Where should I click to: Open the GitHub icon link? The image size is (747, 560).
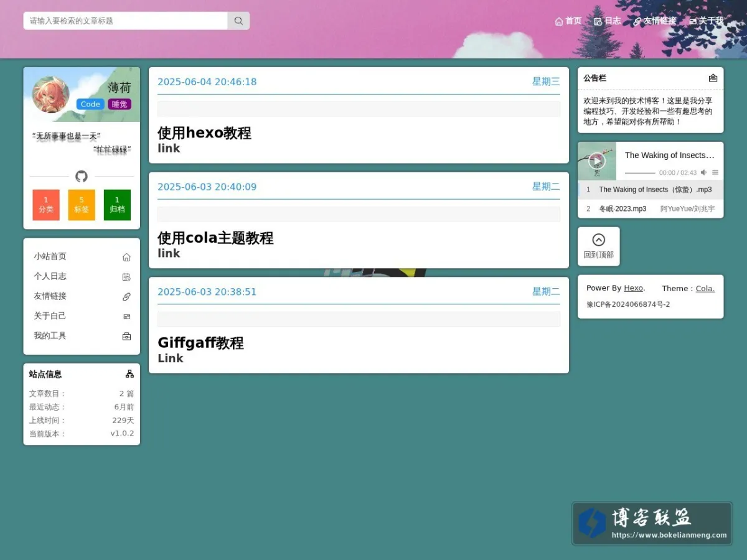[x=82, y=176]
